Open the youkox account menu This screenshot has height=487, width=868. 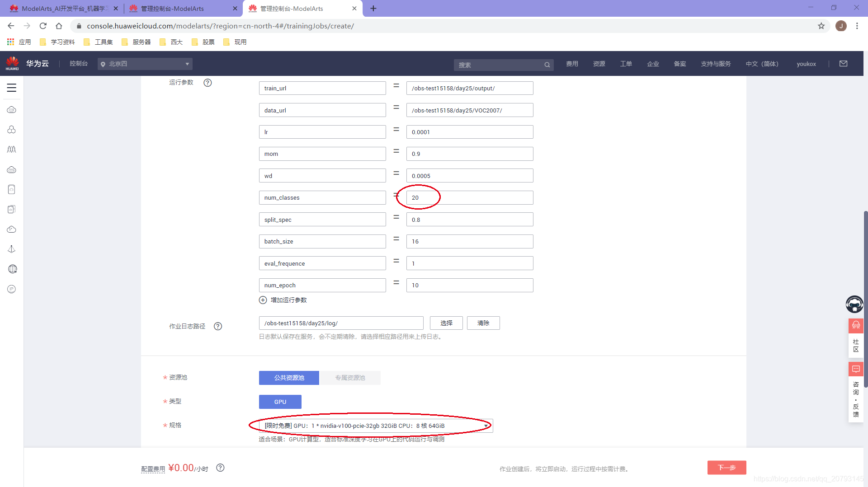click(806, 64)
